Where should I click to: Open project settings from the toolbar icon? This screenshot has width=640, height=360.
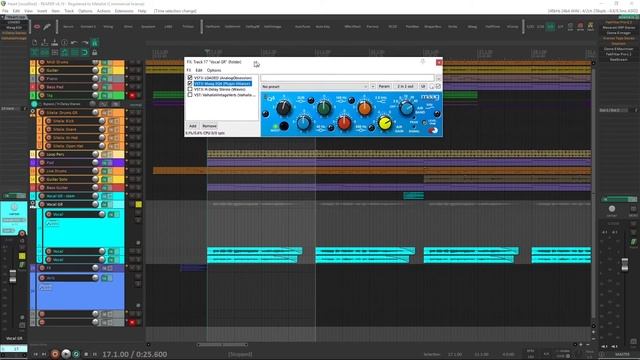[x=64, y=42]
